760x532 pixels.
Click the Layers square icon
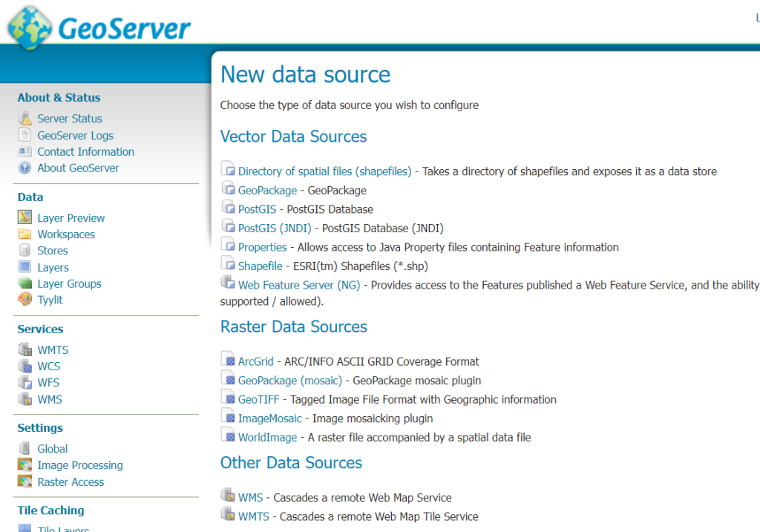[x=24, y=266]
